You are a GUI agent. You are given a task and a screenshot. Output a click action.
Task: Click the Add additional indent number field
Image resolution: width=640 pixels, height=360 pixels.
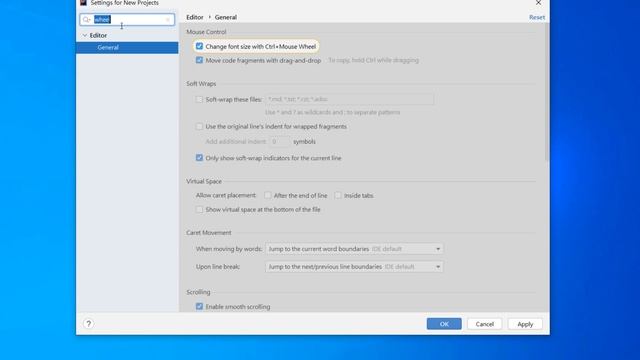[x=279, y=142]
